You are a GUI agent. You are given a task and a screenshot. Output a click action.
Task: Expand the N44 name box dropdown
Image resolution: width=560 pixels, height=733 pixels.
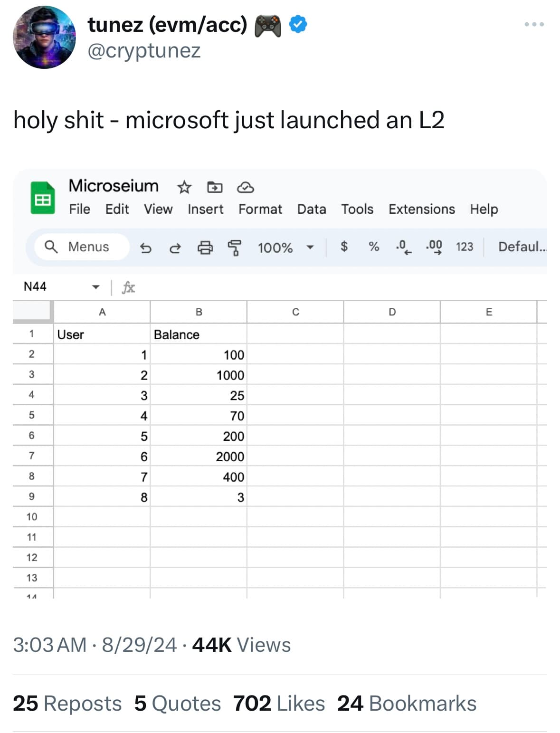pyautogui.click(x=95, y=287)
